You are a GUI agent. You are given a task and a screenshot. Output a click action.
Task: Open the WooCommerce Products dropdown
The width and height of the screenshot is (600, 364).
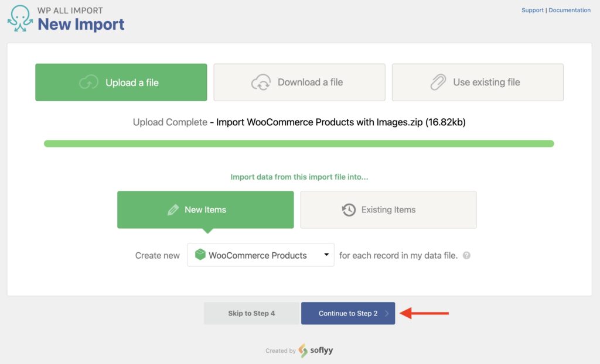[x=260, y=255]
